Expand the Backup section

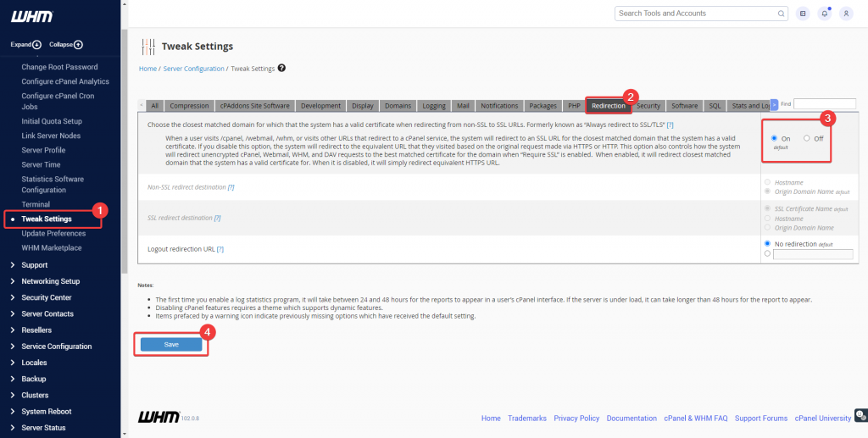coord(33,379)
